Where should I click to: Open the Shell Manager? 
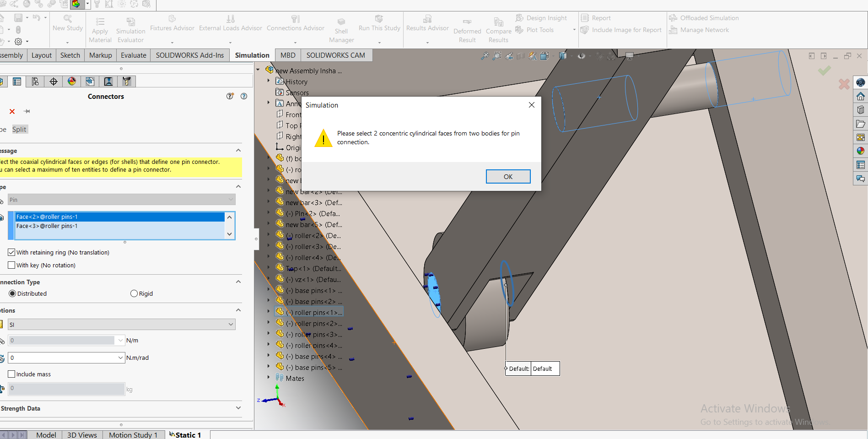pos(341,30)
